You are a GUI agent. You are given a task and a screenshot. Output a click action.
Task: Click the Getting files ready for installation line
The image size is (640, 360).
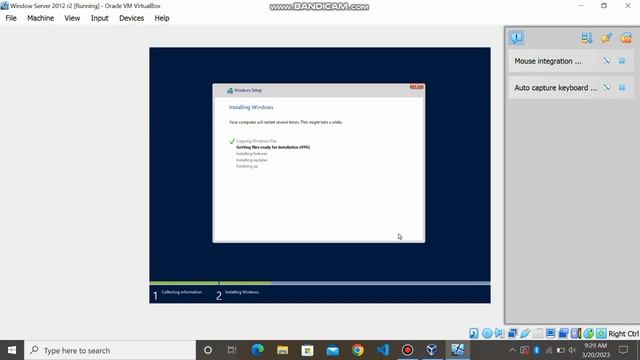(x=273, y=147)
